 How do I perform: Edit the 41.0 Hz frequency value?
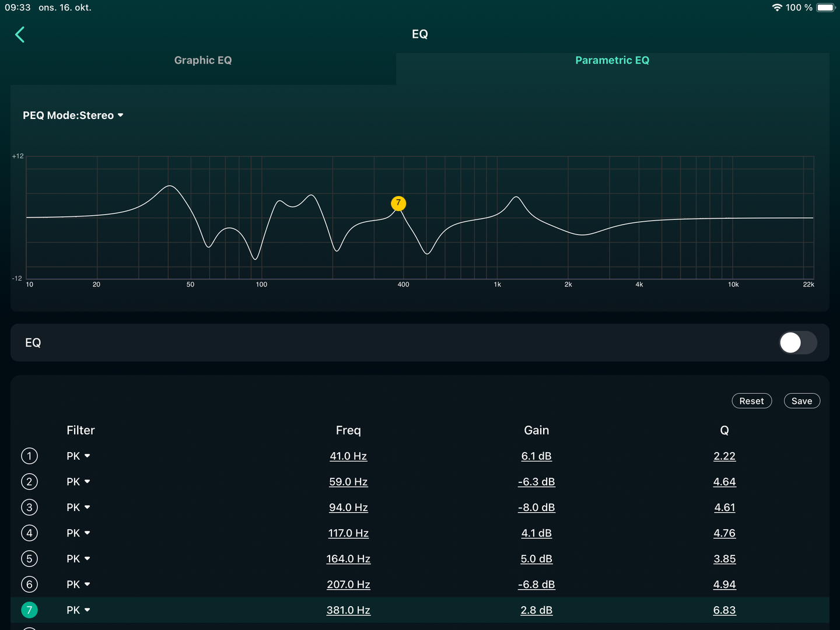click(348, 456)
